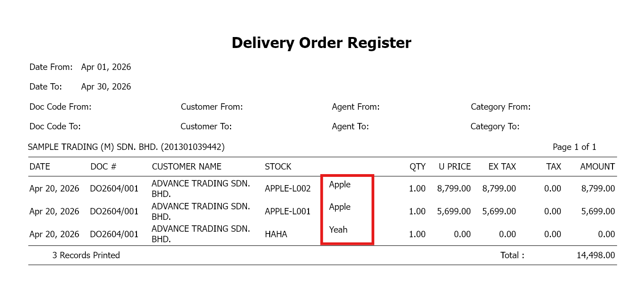This screenshot has width=644, height=298.
Task: Click the Yeah description in the HAHA row
Action: point(338,230)
